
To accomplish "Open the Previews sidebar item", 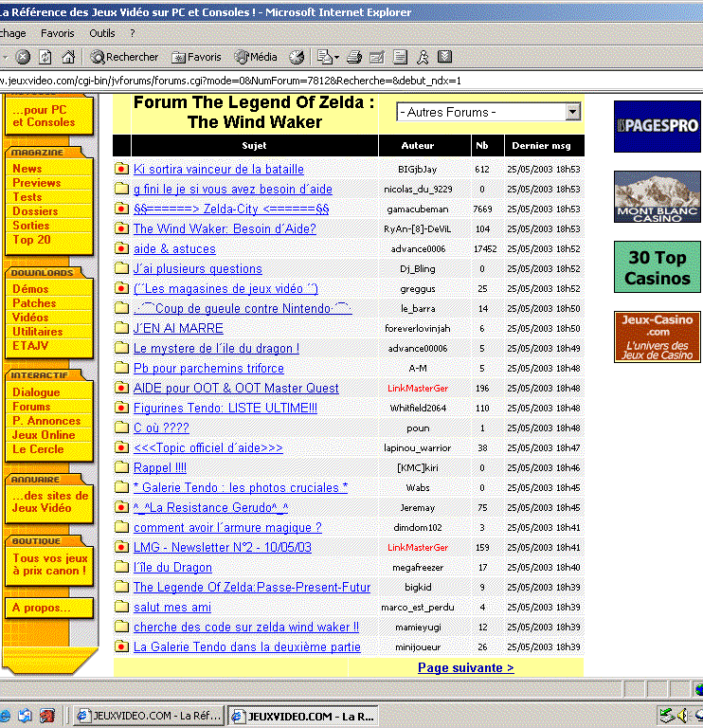I will 37,183.
